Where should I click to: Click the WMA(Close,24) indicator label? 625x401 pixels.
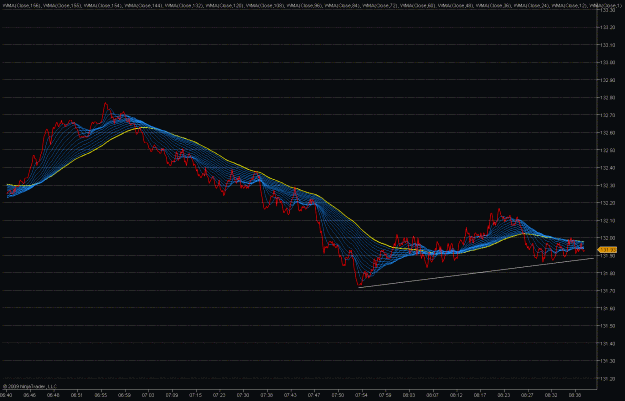click(x=531, y=6)
